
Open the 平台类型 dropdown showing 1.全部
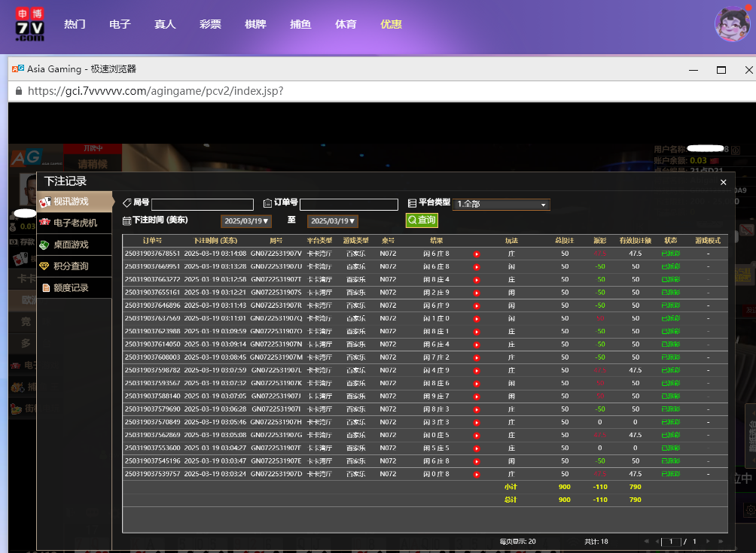tap(502, 204)
